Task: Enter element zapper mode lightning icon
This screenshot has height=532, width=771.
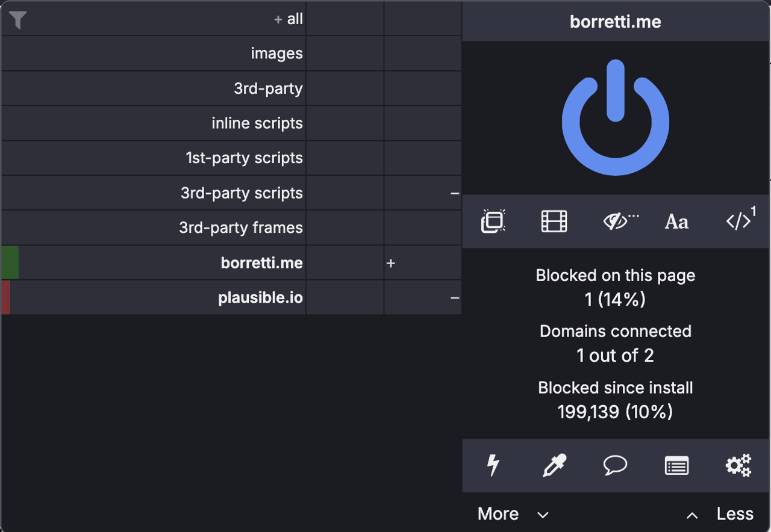Action: (493, 465)
